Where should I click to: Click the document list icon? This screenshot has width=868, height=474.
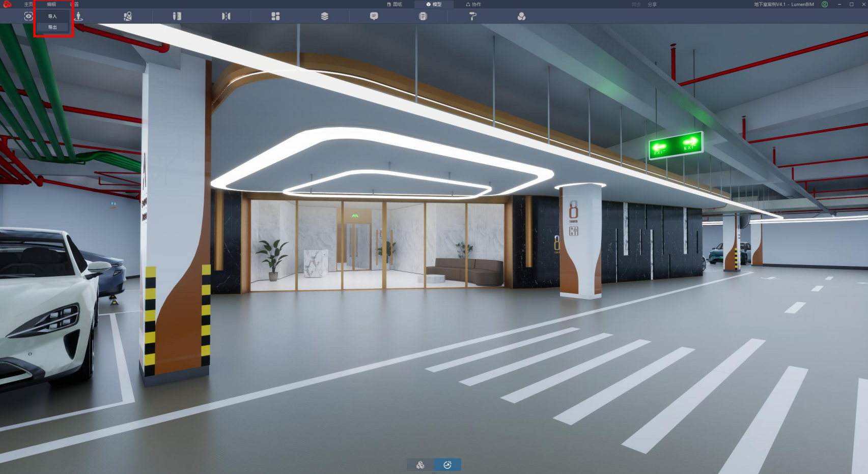coord(423,16)
